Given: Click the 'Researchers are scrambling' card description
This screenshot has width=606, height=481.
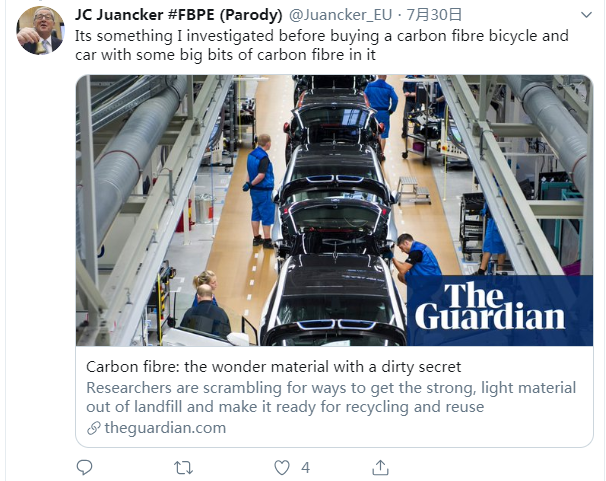Looking at the screenshot, I should [x=331, y=397].
